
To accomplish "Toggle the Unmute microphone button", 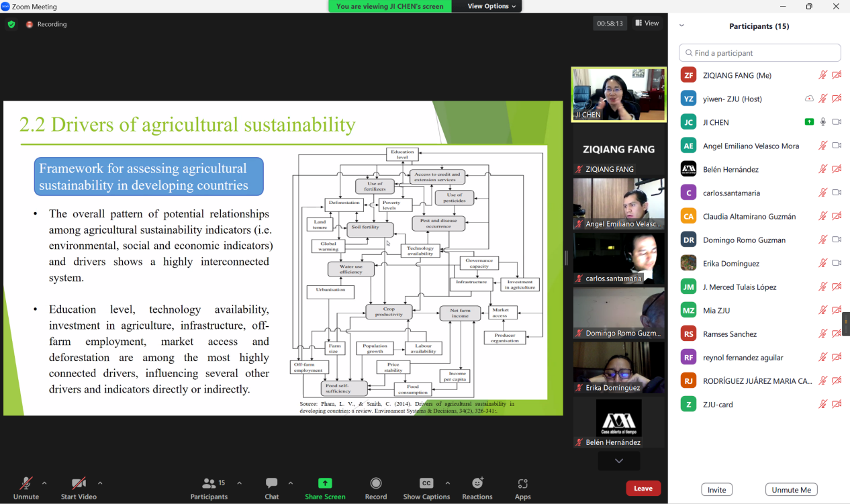I will pyautogui.click(x=26, y=483).
